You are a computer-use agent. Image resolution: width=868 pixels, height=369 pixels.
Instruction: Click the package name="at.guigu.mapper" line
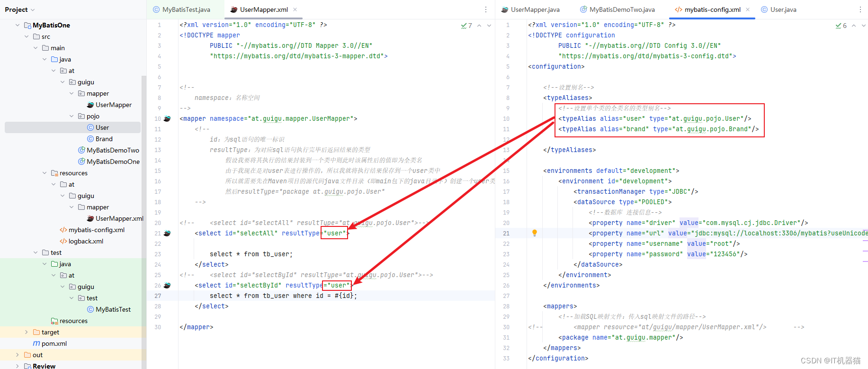pyautogui.click(x=621, y=337)
